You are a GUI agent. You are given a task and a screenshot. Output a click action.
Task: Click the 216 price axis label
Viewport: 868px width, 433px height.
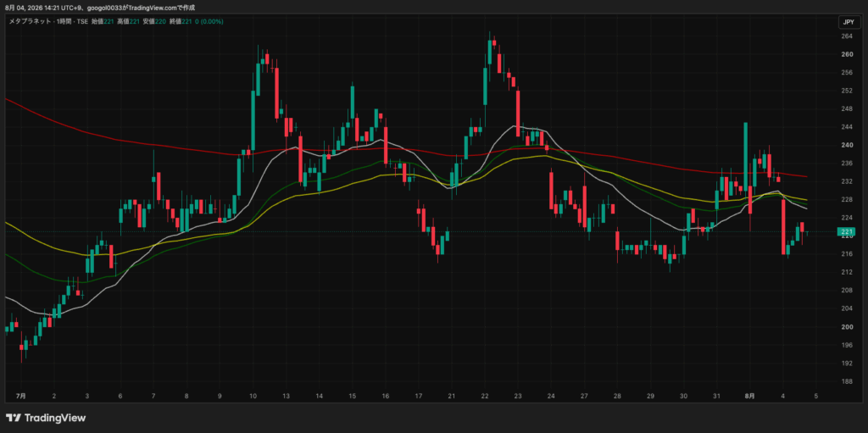(x=847, y=254)
